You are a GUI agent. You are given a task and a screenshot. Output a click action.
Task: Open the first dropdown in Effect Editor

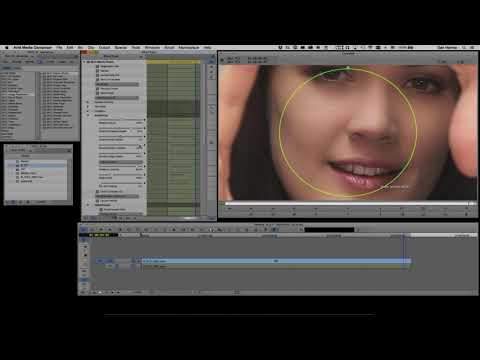coord(117,84)
